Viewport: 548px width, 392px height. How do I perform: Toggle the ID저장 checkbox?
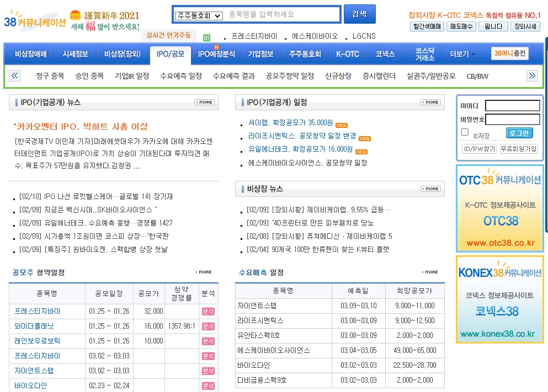pos(465,132)
